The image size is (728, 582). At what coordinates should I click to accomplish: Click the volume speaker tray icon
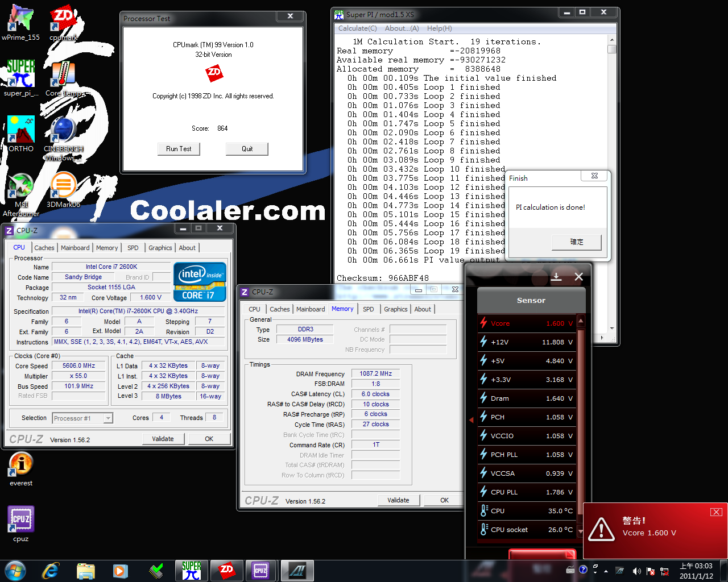(x=636, y=571)
